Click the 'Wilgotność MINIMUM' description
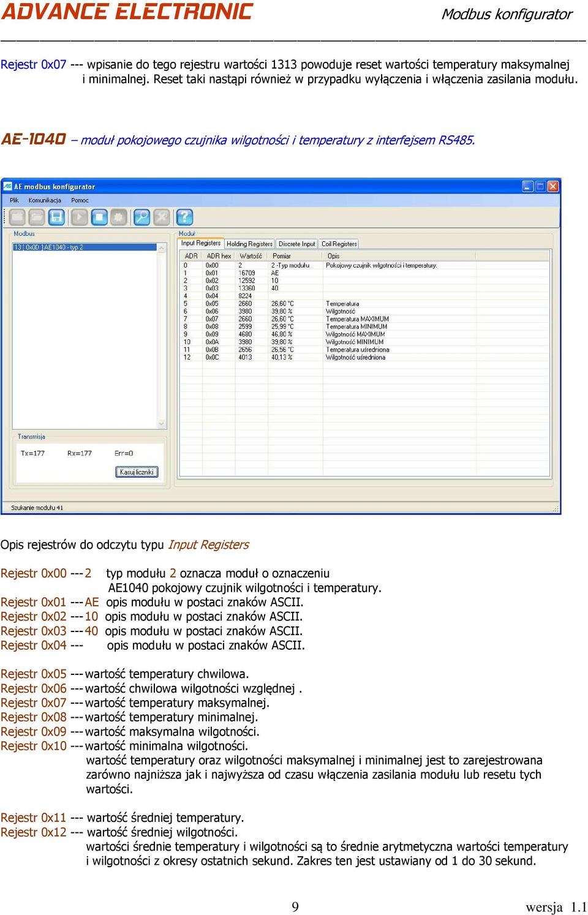 [355, 342]
